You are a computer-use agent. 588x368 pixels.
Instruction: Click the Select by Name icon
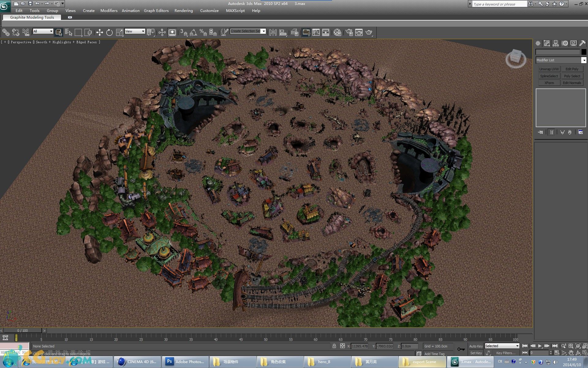(69, 33)
